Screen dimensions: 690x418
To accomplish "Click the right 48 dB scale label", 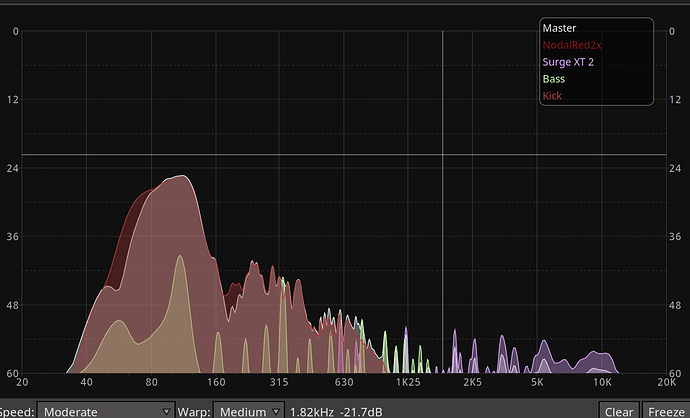I will (675, 305).
